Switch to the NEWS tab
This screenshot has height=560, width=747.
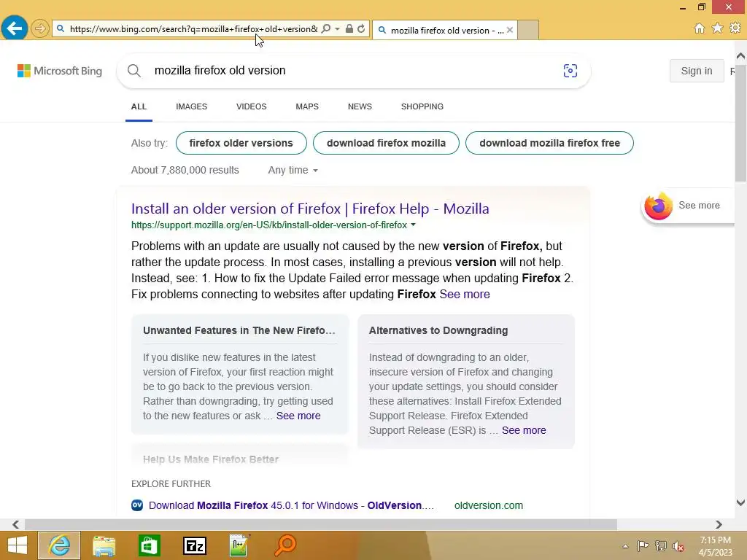(360, 106)
